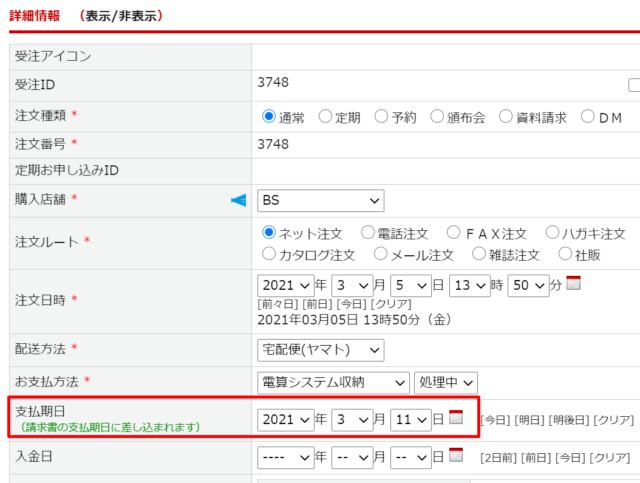Click [今日] for 入金日
This screenshot has height=483, width=640.
(570, 458)
